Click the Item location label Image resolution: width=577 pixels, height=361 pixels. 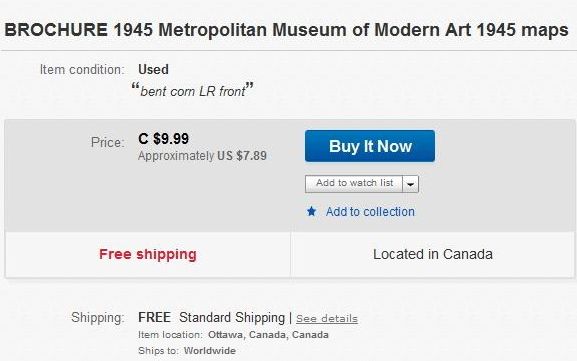(x=170, y=335)
